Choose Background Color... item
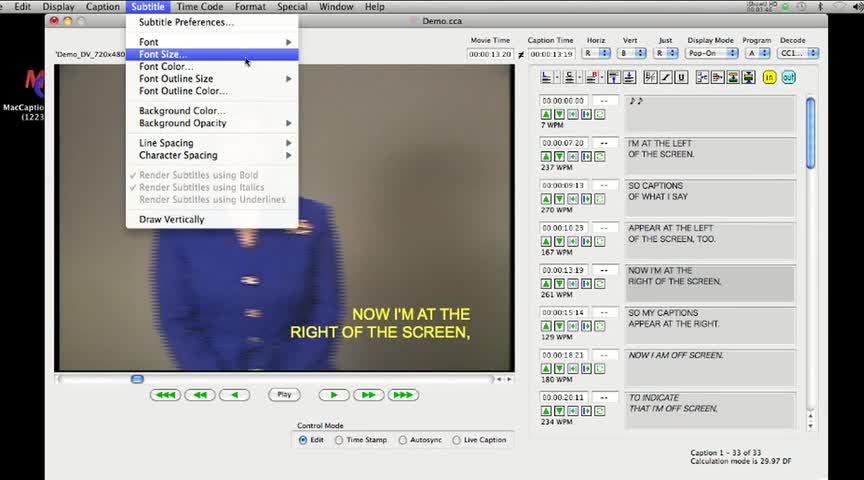Viewport: 864px width, 480px height. pyautogui.click(x=212, y=111)
